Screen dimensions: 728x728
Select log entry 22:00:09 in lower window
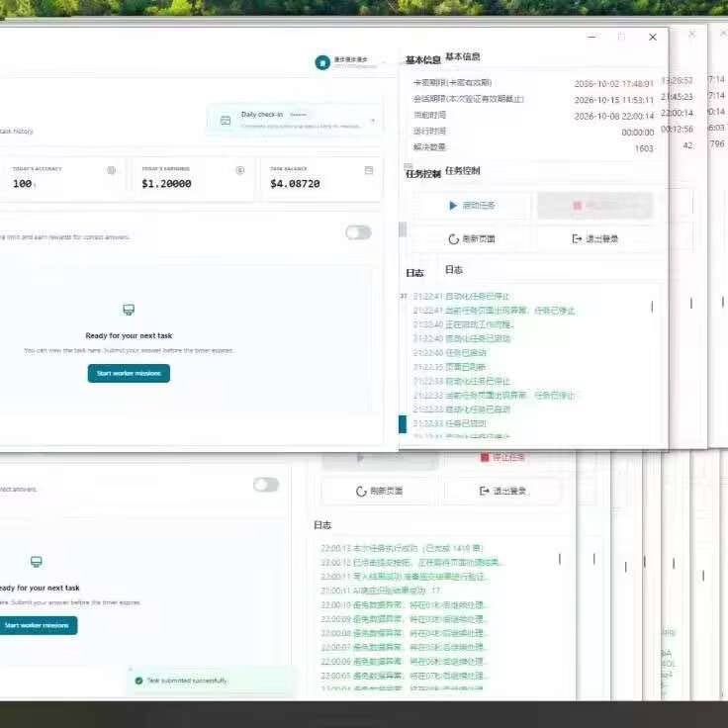[402, 619]
